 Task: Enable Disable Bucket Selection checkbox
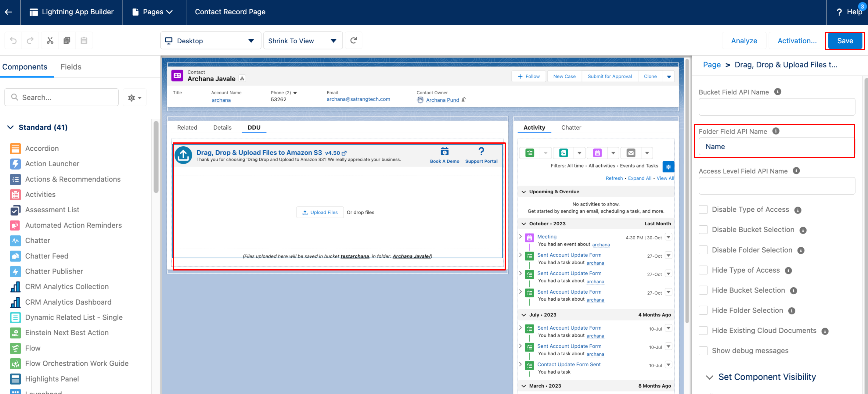coord(703,230)
